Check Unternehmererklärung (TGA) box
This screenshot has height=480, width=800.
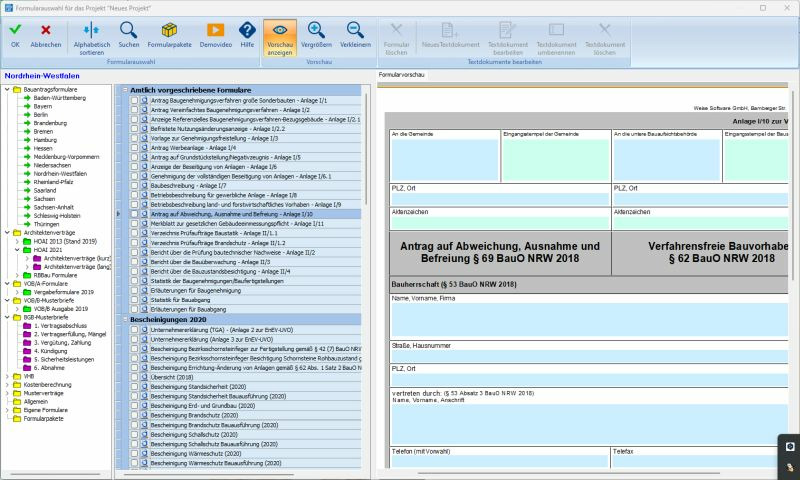(134, 330)
